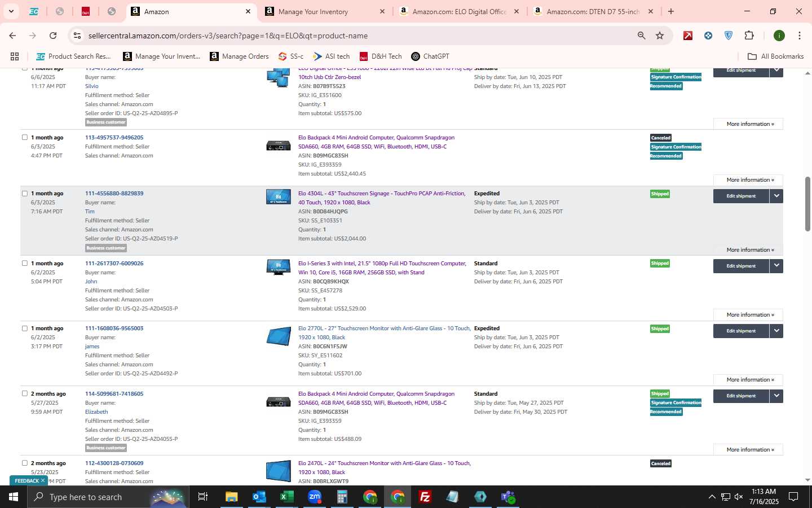Open the Chrome profile avatar
The height and width of the screenshot is (508, 812).
point(779,36)
